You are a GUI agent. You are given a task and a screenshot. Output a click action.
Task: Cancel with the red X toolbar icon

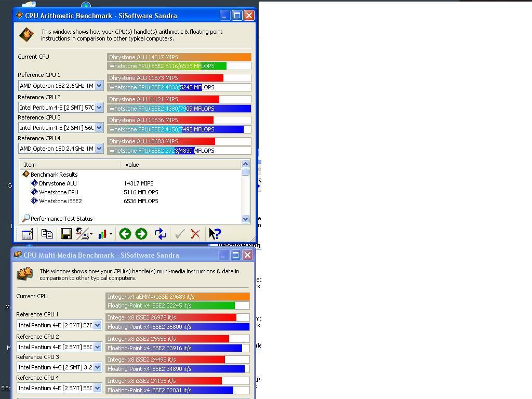coord(195,234)
